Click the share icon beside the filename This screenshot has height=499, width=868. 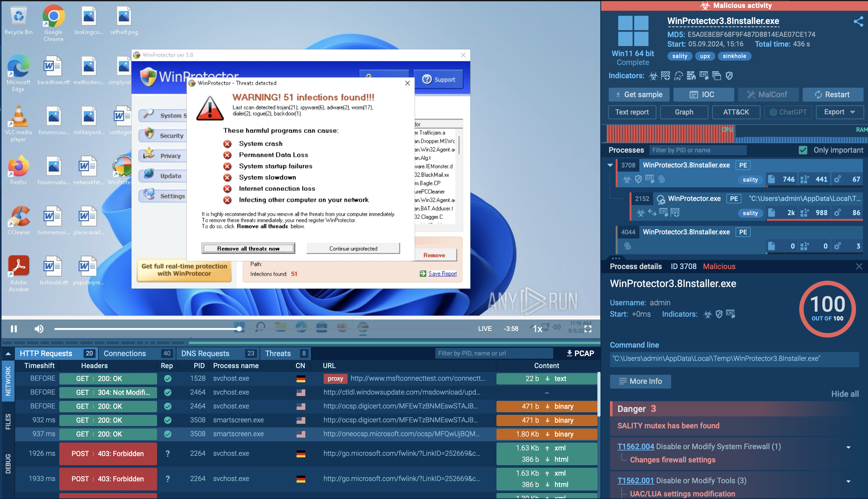[858, 21]
